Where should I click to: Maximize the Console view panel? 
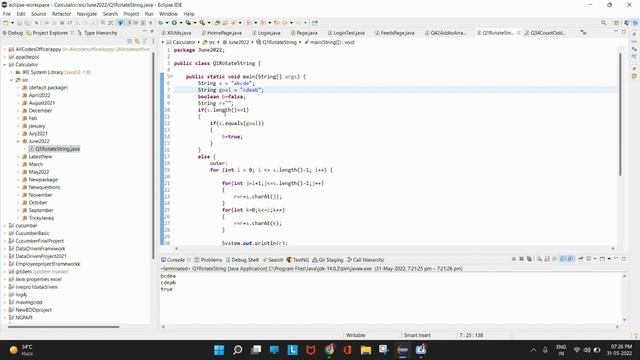(x=624, y=259)
